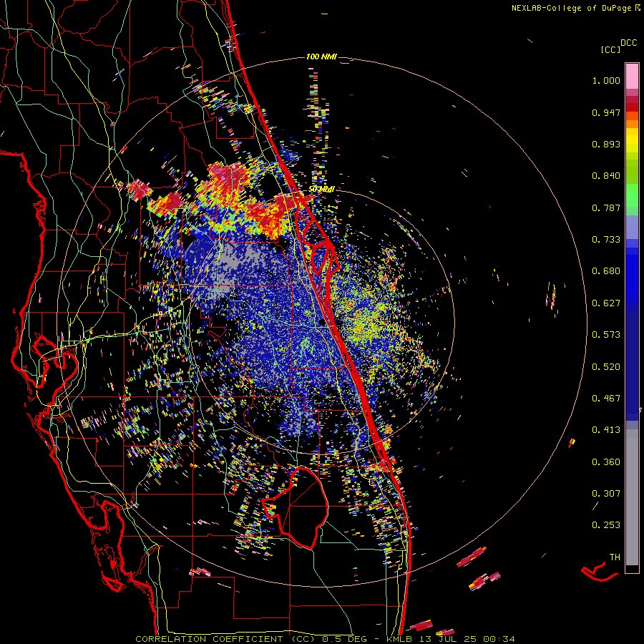644x644 pixels.
Task: Click the 1.000 value on the scale
Action: [606, 80]
